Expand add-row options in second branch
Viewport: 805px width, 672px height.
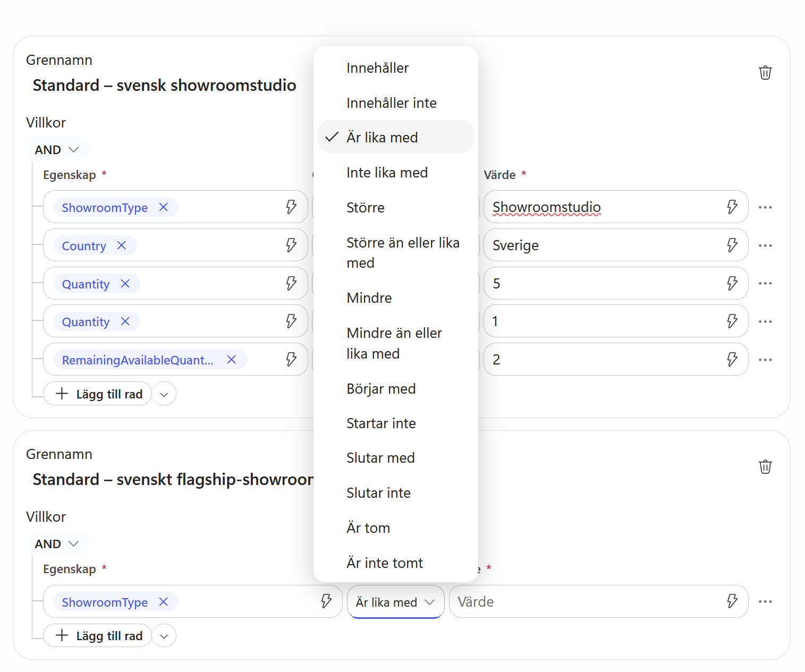164,636
